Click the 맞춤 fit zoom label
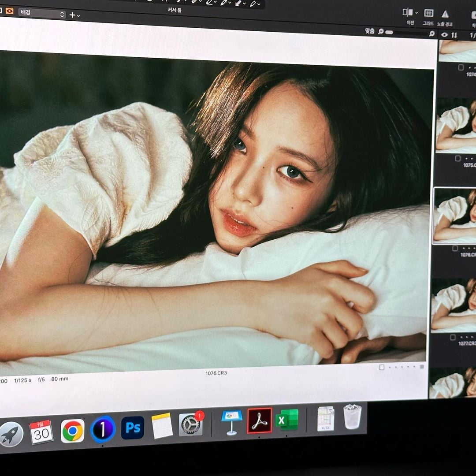Viewport: 476px width, 476px height. (369, 31)
